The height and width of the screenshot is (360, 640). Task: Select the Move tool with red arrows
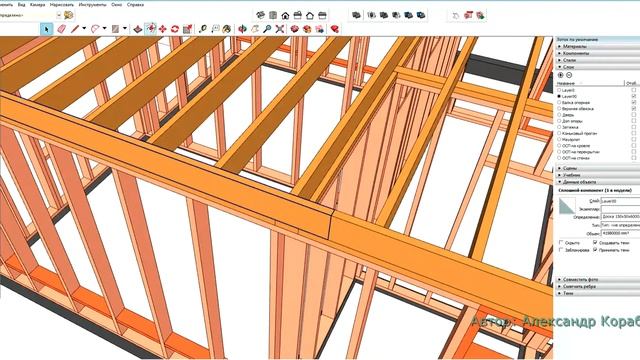click(x=162, y=29)
